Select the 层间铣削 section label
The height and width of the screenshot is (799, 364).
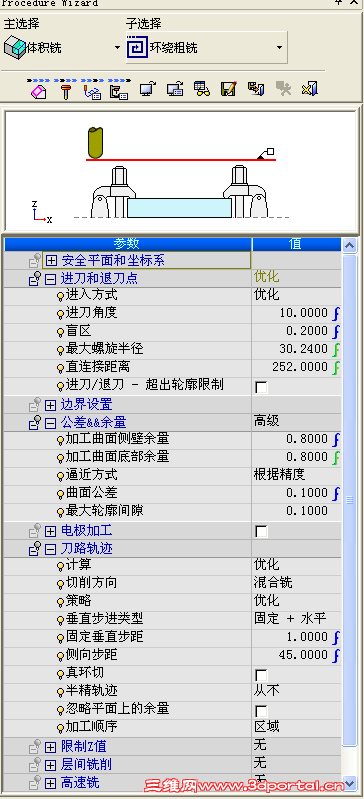pos(86,765)
